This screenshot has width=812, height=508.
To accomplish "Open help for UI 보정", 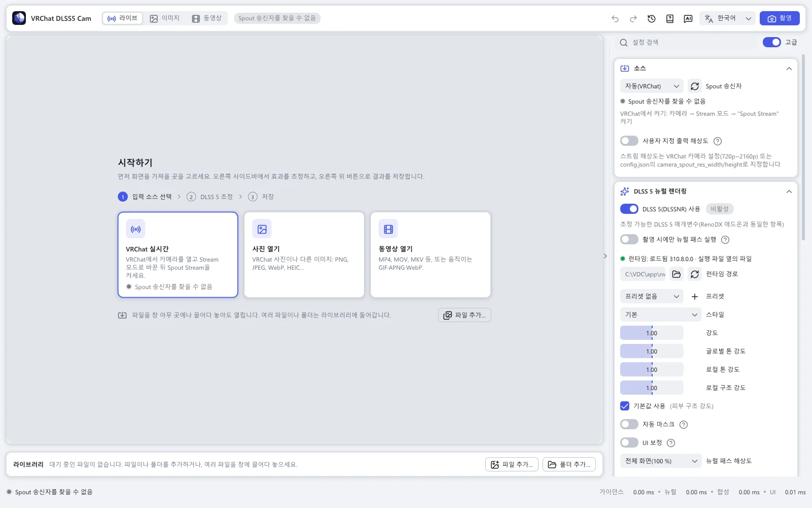I will 671,443.
